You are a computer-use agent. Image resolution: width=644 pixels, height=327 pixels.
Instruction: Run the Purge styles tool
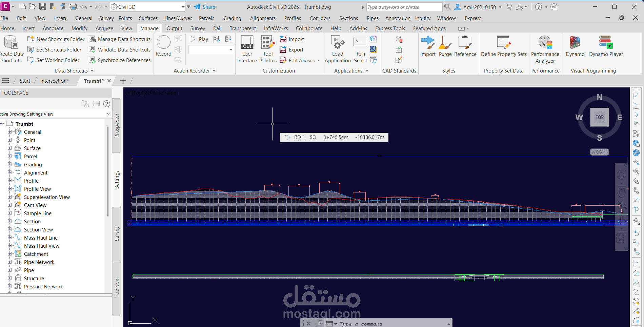(445, 46)
